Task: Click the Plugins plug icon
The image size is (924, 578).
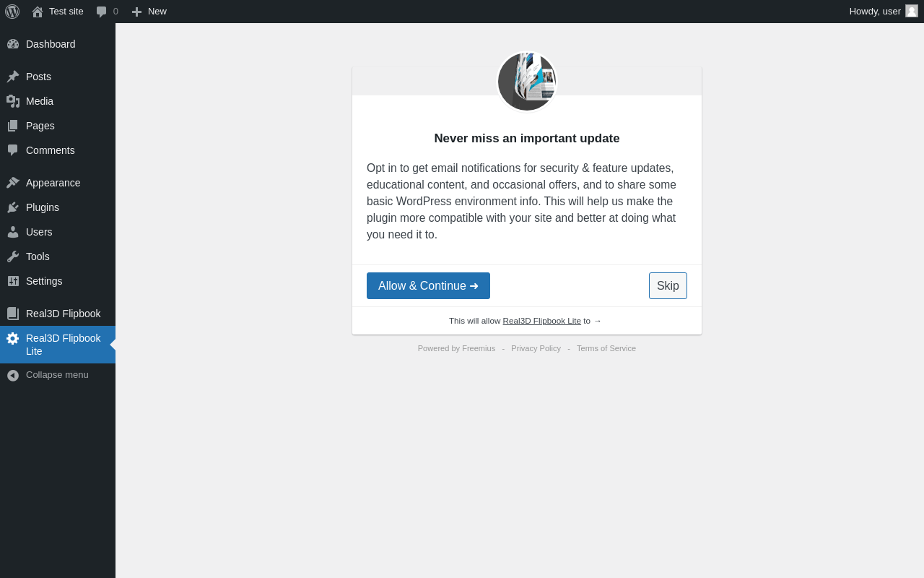Action: [x=13, y=207]
